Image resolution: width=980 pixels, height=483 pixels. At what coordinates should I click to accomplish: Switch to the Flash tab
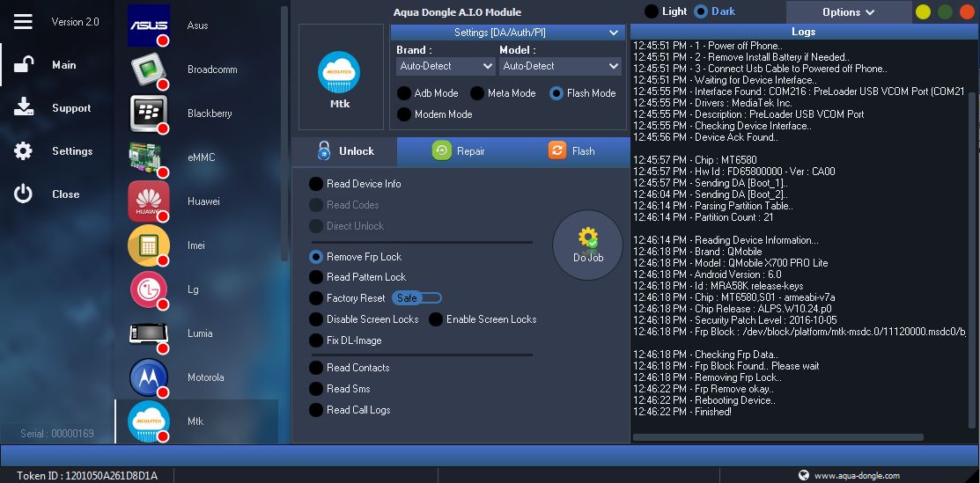[x=571, y=151]
